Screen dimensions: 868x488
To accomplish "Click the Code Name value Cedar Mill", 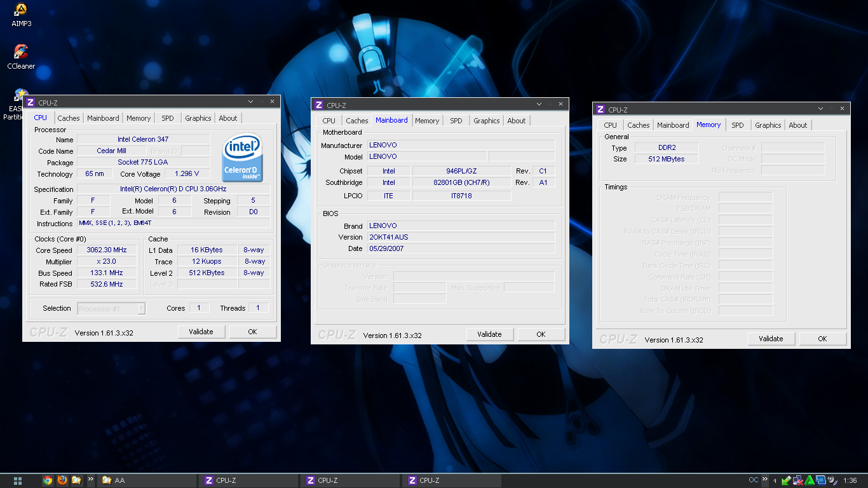I will (x=111, y=151).
